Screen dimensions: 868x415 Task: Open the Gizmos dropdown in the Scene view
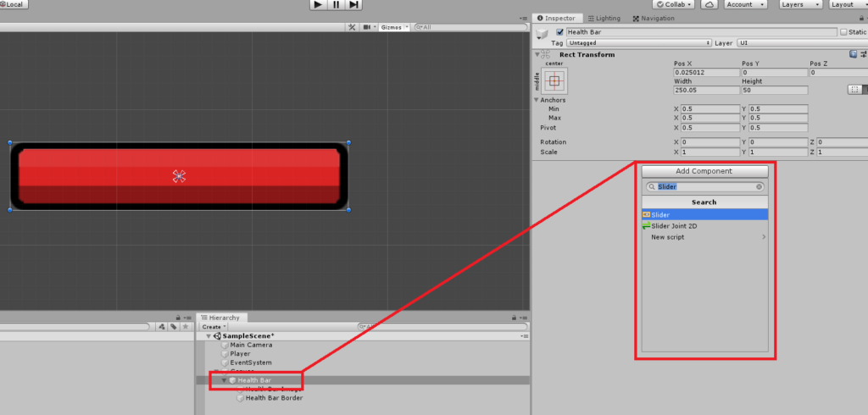tap(394, 27)
